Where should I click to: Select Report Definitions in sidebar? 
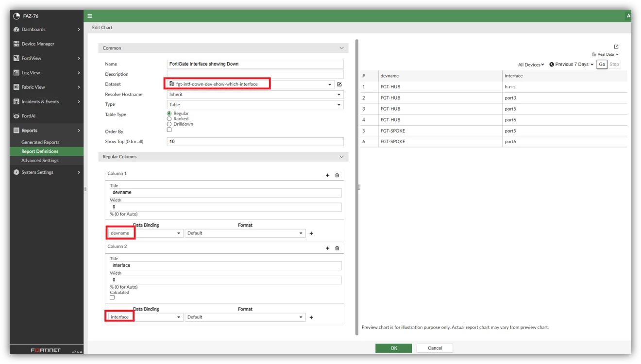(x=47, y=151)
